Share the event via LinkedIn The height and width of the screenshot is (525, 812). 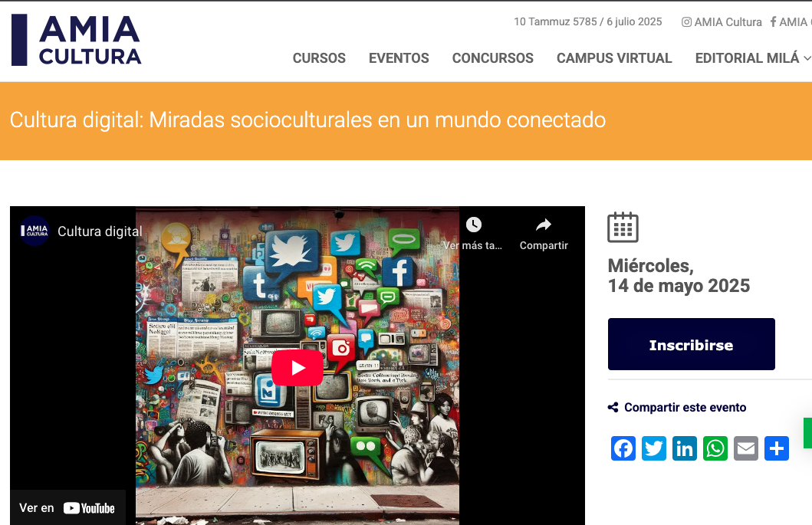684,448
